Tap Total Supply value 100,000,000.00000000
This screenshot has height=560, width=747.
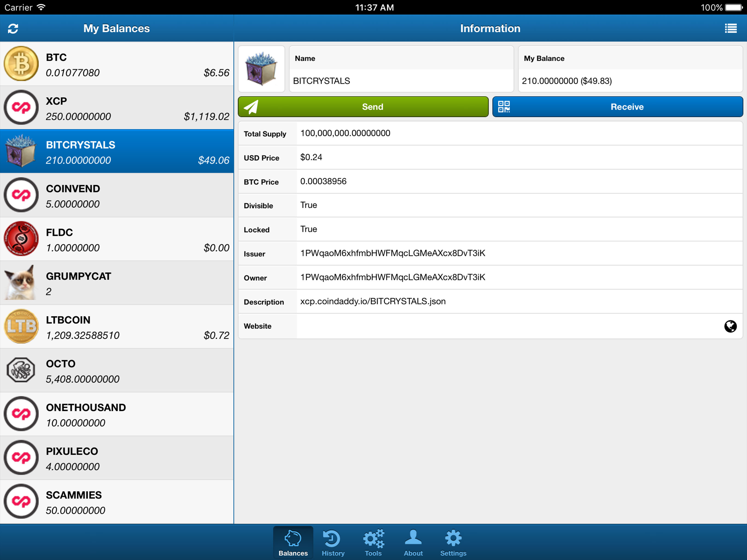[x=345, y=133]
